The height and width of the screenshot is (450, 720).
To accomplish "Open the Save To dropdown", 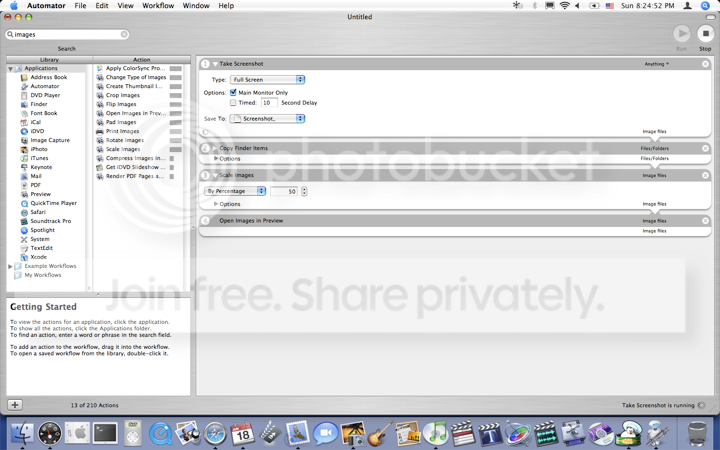I will click(267, 118).
